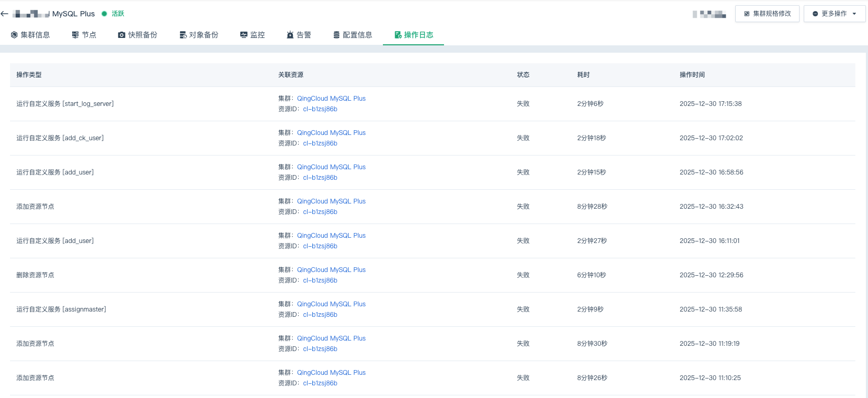The image size is (868, 398).
Task: Switch to the 告警 tab
Action: coord(299,35)
